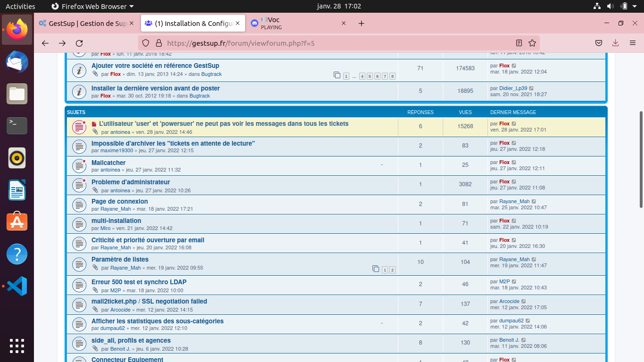Go to page 4 of Ajouter votre société topic

[x=362, y=76]
